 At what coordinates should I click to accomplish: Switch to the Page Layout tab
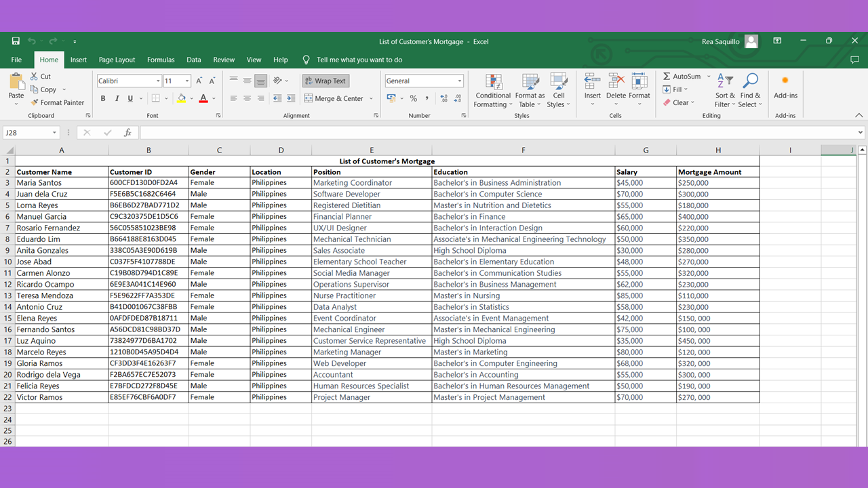click(117, 60)
